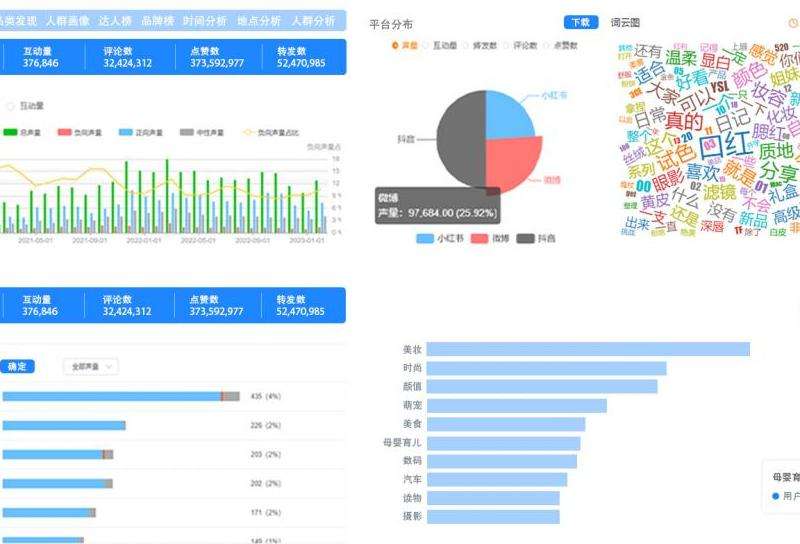Switch to 时间分析 tab

pos(206,20)
